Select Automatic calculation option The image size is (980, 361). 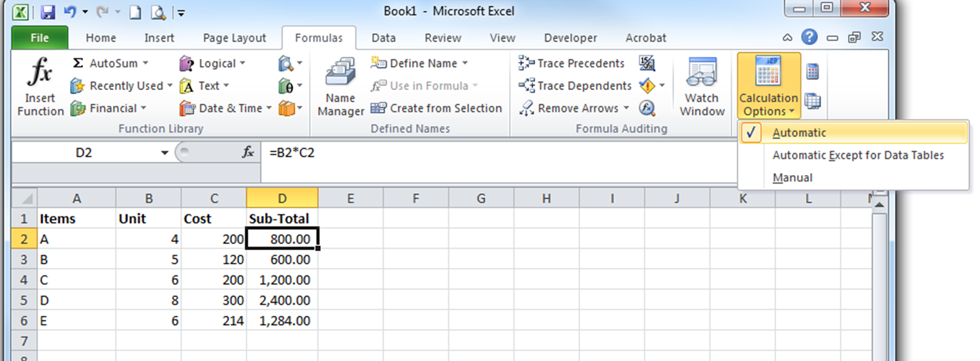pyautogui.click(x=853, y=133)
